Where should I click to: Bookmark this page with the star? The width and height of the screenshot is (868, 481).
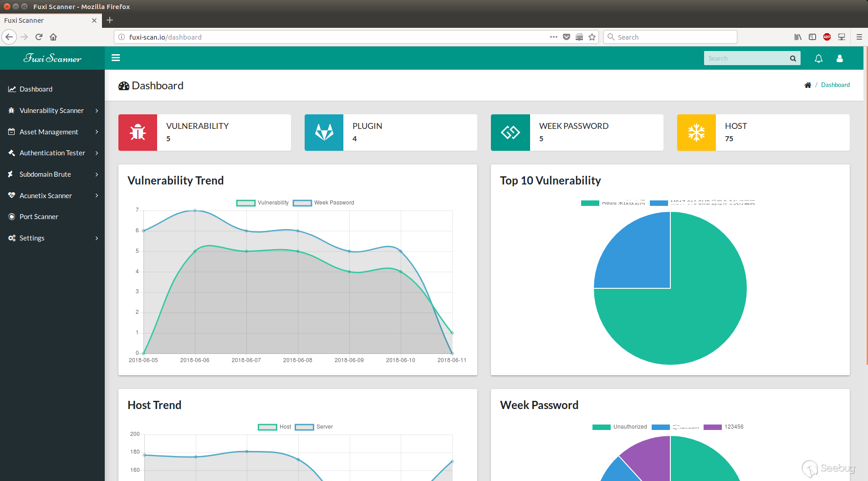click(592, 37)
